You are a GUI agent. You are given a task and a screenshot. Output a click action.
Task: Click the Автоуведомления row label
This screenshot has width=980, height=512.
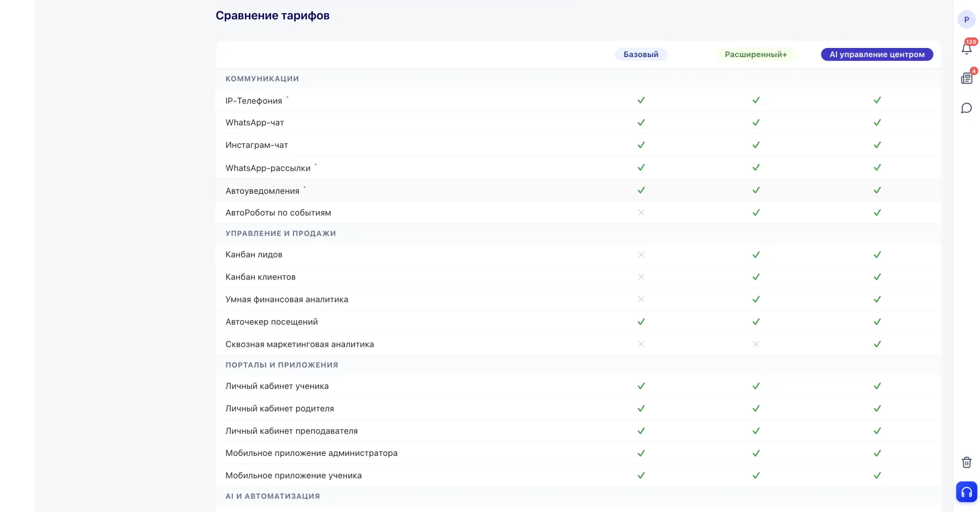(x=262, y=191)
